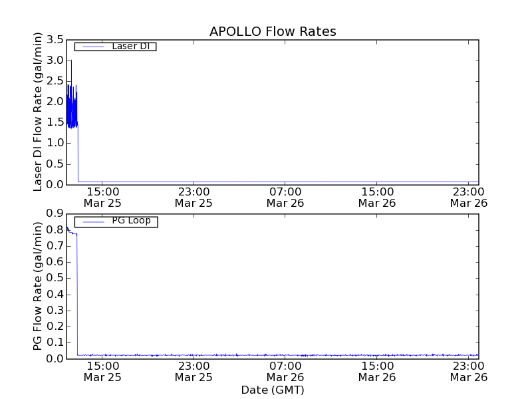Click the 23:00 Mar 25 tick under bottom plot

pos(194,371)
